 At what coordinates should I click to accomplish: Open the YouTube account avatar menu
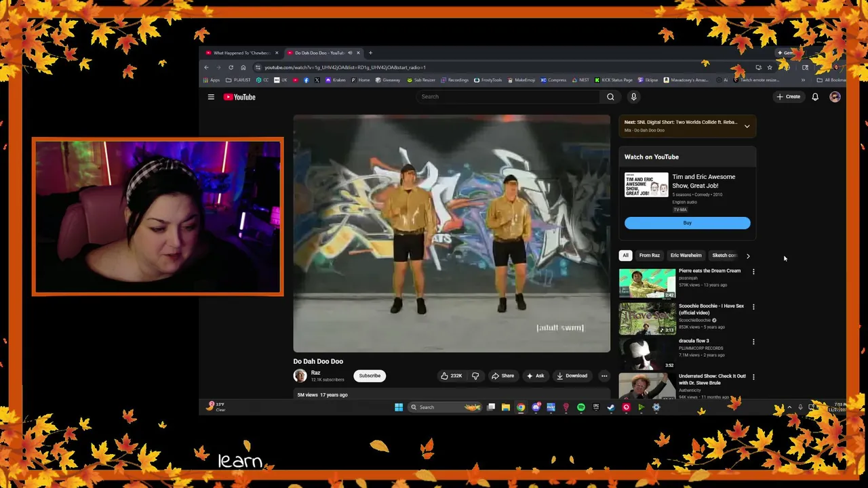(835, 97)
